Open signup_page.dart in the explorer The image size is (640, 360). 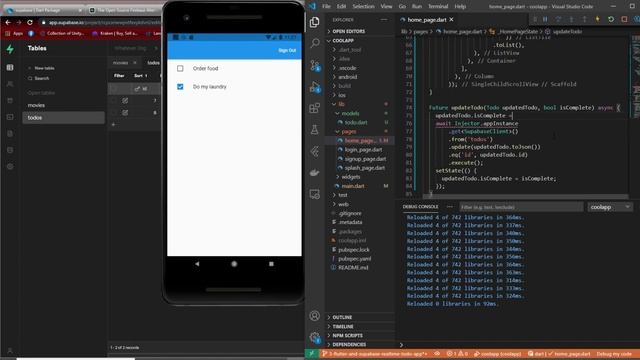(365, 159)
